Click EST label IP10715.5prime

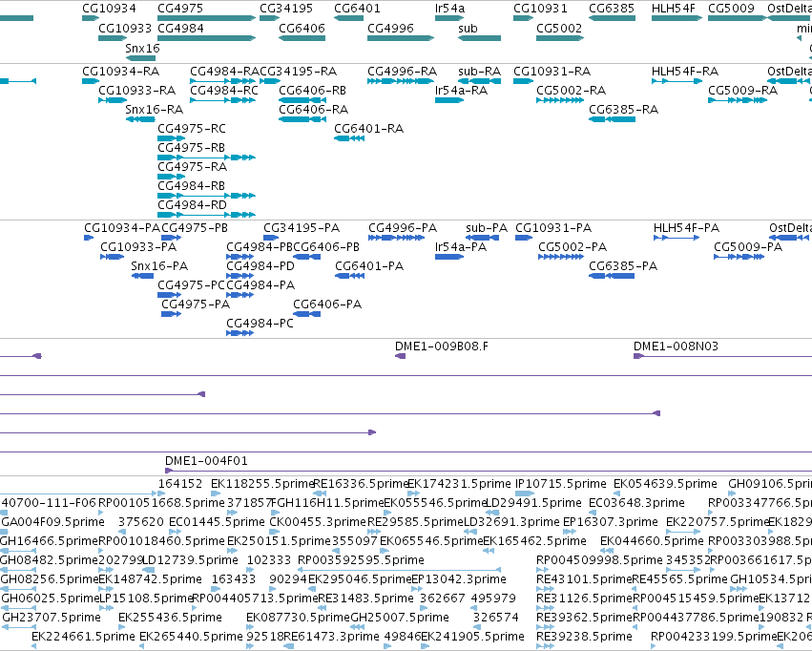tap(561, 484)
